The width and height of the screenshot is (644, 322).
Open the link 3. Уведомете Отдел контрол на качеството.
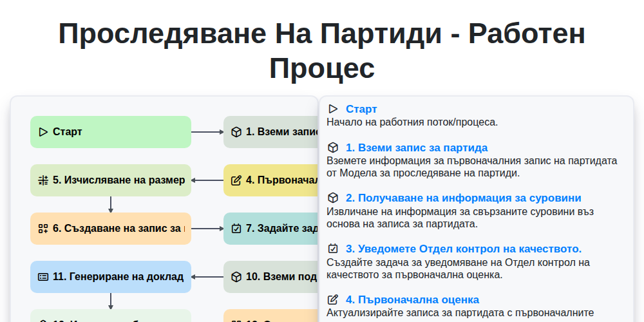463,249
